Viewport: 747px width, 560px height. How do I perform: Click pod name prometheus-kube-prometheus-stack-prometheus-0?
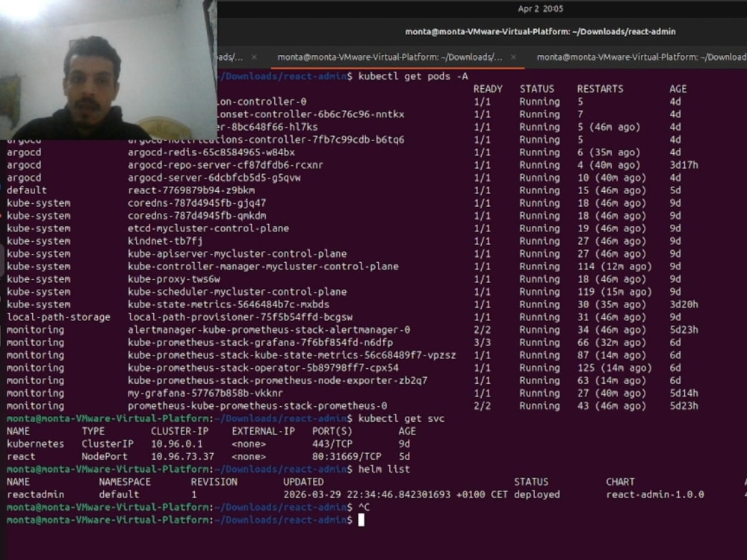[x=257, y=405]
